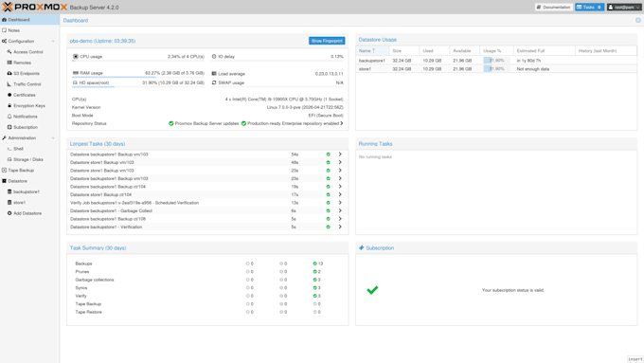Screen dimensions: 644x363
Task: Collapse the Administration section arrow
Action: [53, 138]
